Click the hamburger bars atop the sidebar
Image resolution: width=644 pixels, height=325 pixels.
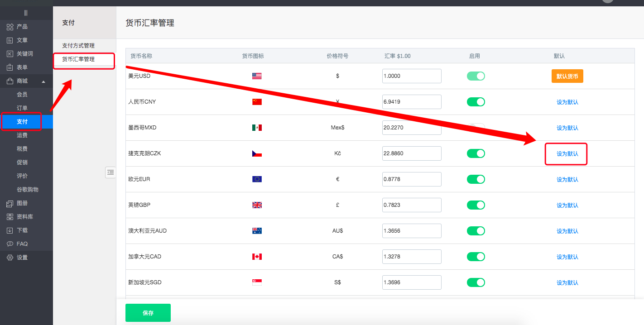26,13
